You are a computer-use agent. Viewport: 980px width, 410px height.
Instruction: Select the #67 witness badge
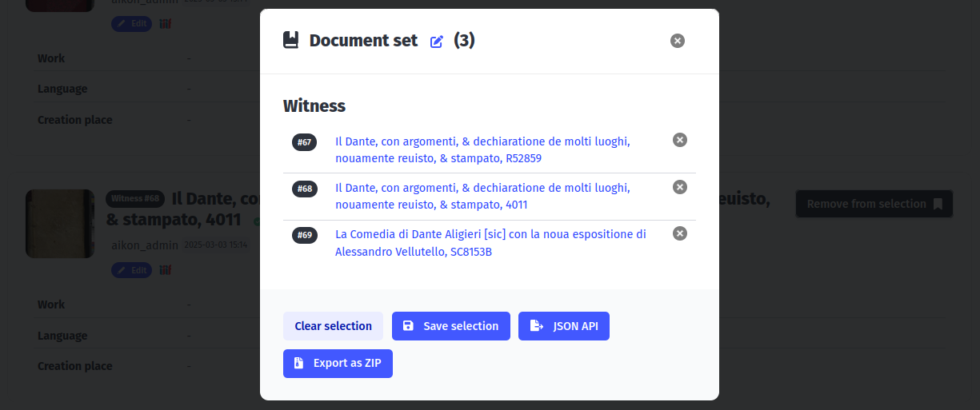coord(304,142)
